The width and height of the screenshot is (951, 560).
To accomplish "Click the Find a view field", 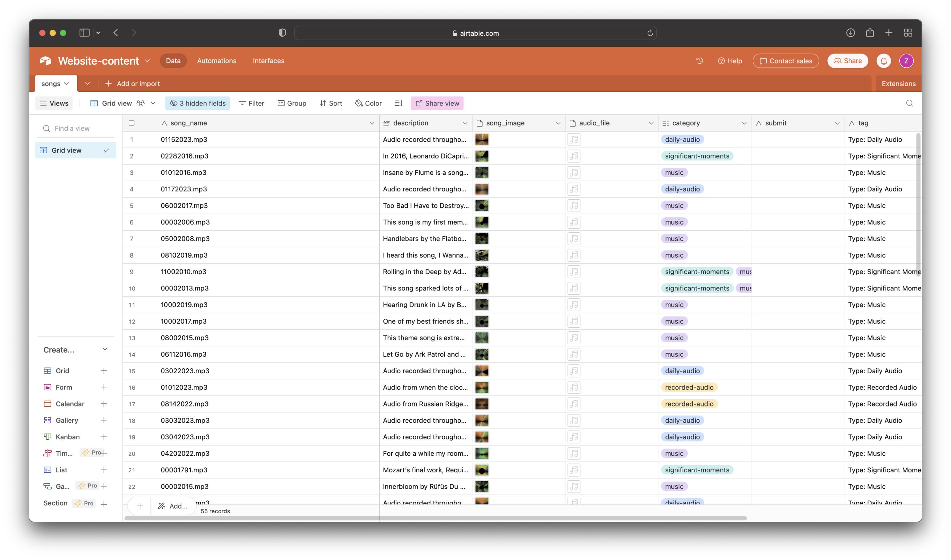I will (75, 128).
